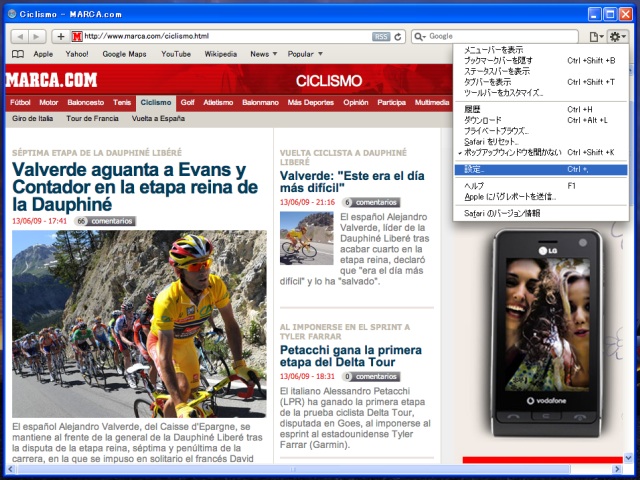The width and height of the screenshot is (640, 480).
Task: Select highlighted 設定 menu entry
Action: (541, 169)
